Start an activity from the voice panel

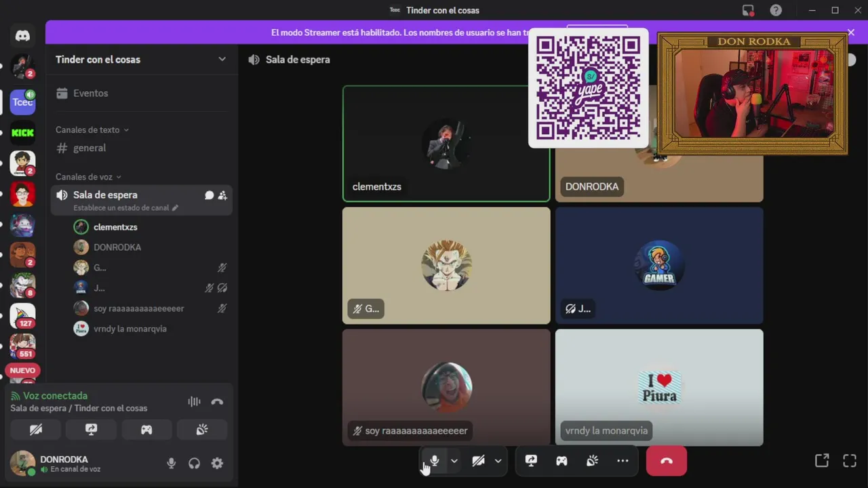click(146, 430)
